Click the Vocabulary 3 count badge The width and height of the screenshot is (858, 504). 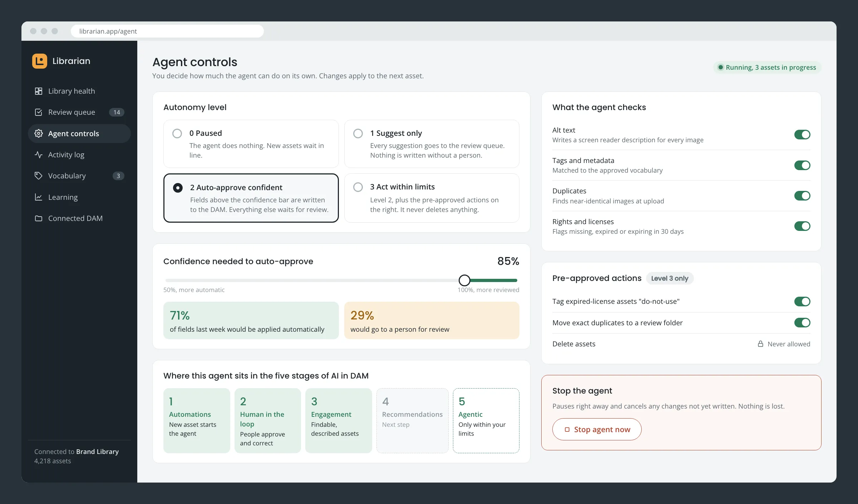click(118, 176)
